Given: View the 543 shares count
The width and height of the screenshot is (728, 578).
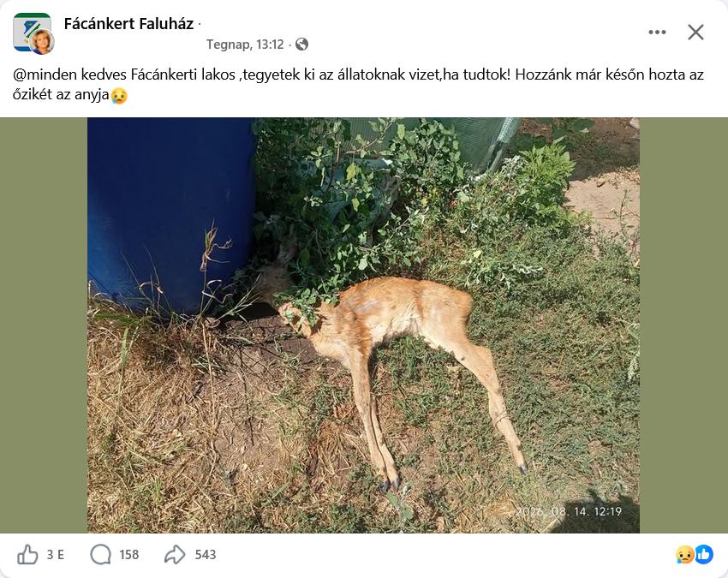Looking at the screenshot, I should point(206,554).
